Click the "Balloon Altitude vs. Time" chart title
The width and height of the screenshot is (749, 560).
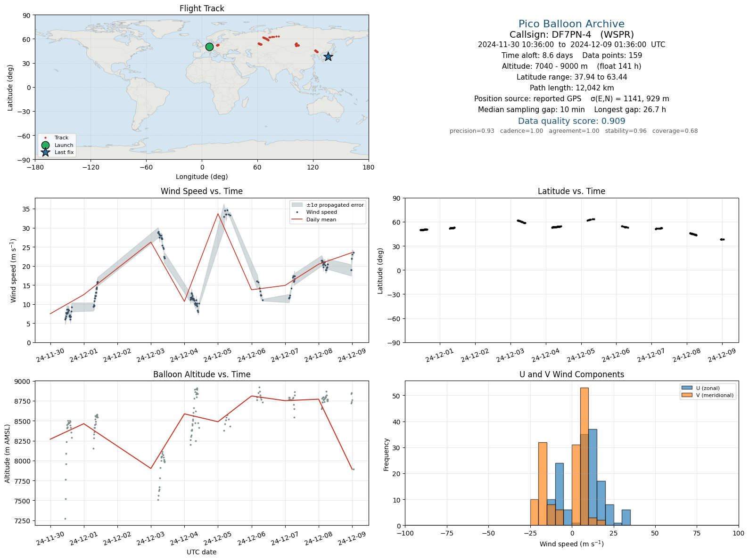[202, 374]
